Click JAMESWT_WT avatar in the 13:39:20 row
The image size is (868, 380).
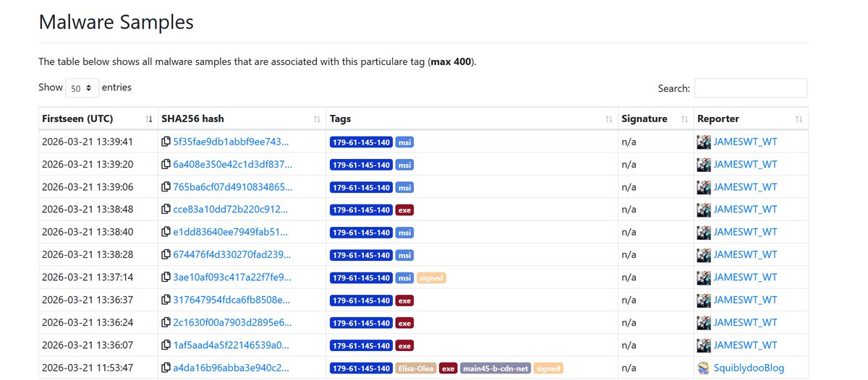pos(704,164)
